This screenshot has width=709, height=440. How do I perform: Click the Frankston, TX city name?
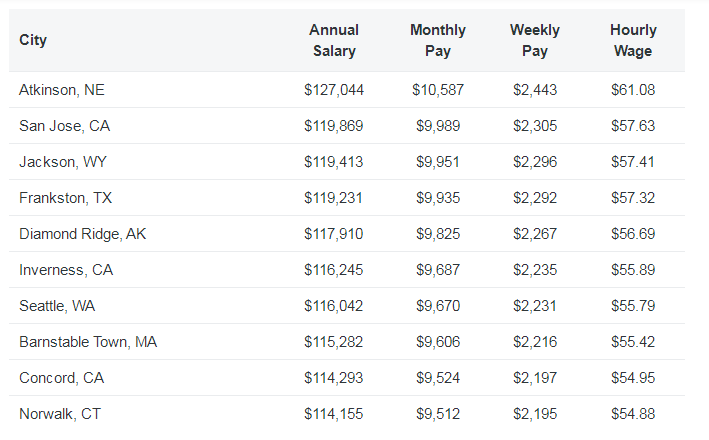[65, 198]
